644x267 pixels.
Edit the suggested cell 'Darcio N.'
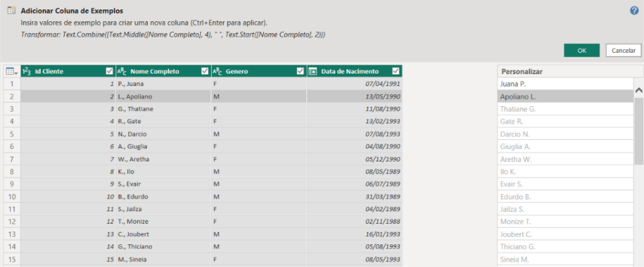click(x=565, y=134)
